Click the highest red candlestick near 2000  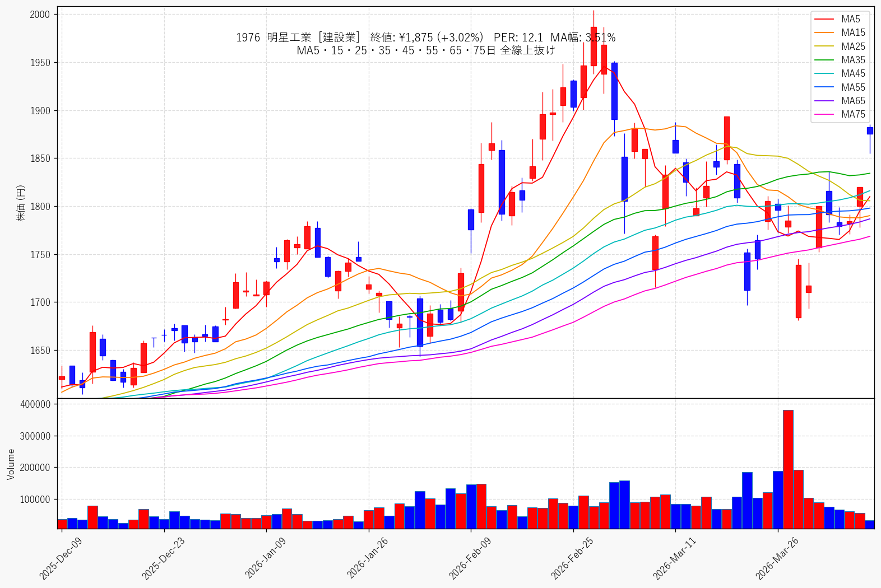point(593,46)
